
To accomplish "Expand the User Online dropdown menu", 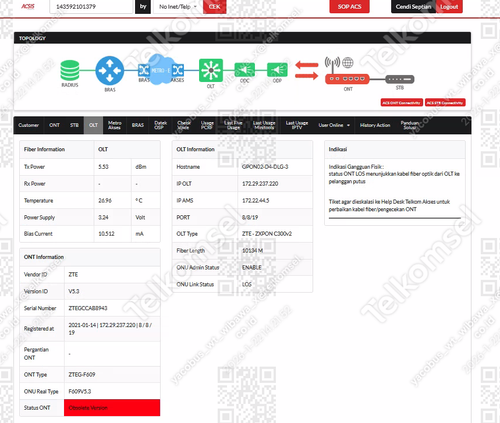I will click(334, 125).
